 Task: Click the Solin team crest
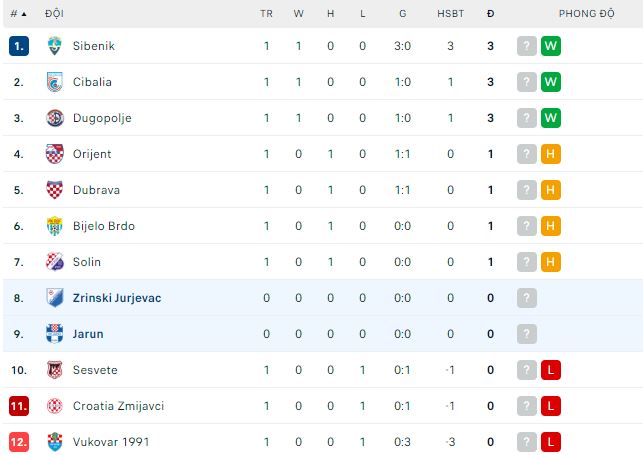point(55,262)
